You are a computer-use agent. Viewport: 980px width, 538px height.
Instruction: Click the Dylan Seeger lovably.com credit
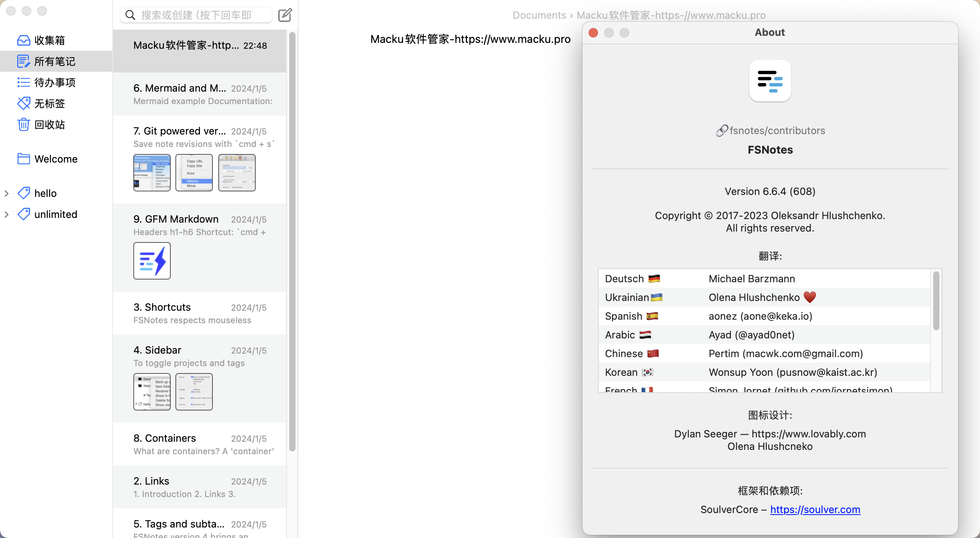[x=770, y=434]
